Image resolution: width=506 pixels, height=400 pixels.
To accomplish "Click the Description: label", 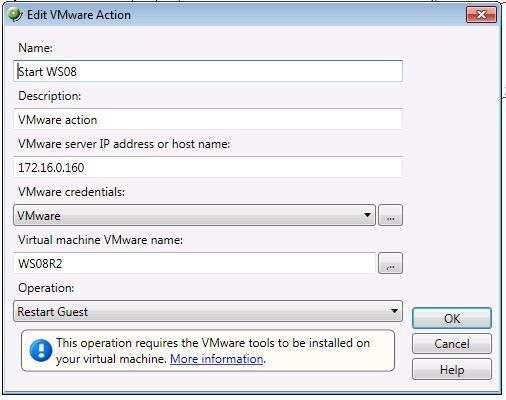I will coord(50,96).
